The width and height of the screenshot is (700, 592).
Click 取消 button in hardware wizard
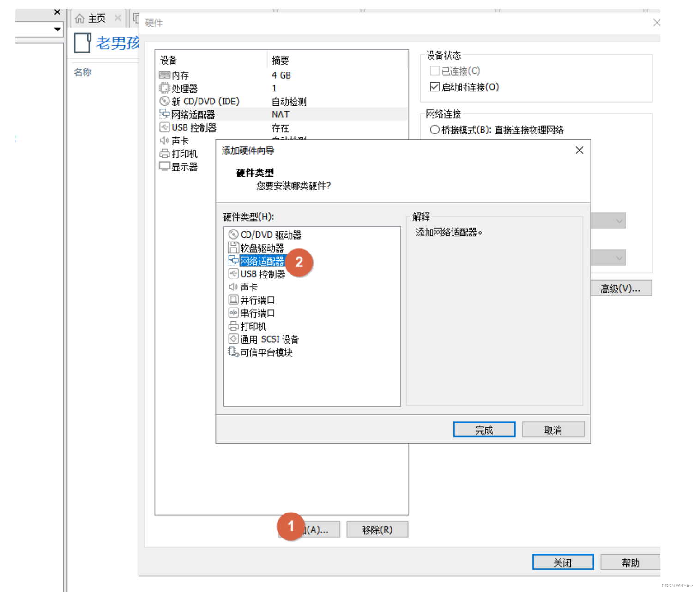tap(553, 429)
